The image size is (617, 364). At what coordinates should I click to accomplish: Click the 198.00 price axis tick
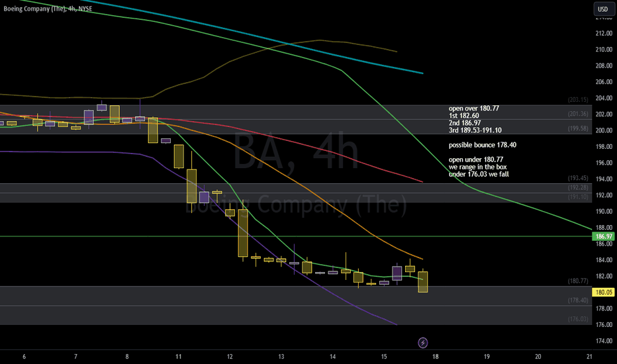coord(604,146)
